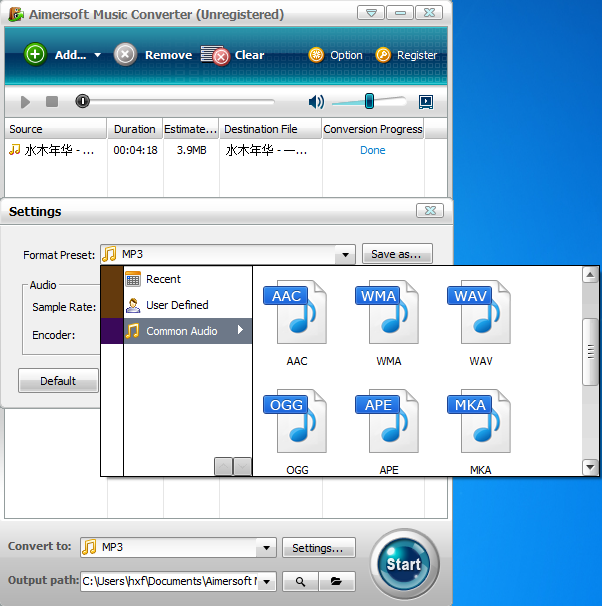This screenshot has height=606, width=602.
Task: Click Conversion Progress column header
Action: coord(373,129)
